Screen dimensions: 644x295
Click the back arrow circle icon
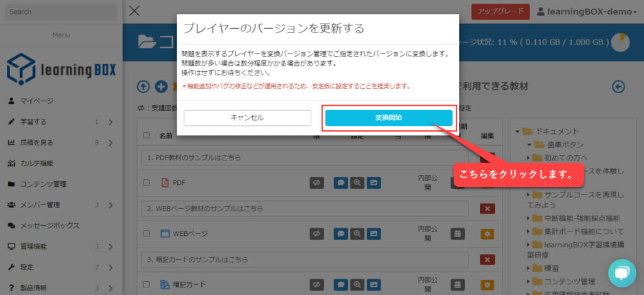pyautogui.click(x=618, y=86)
